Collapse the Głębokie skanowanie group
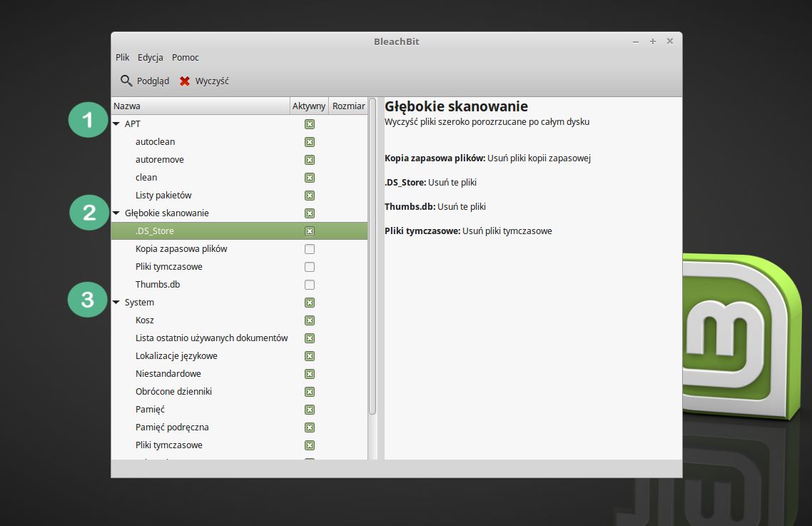This screenshot has width=812, height=526. (116, 213)
